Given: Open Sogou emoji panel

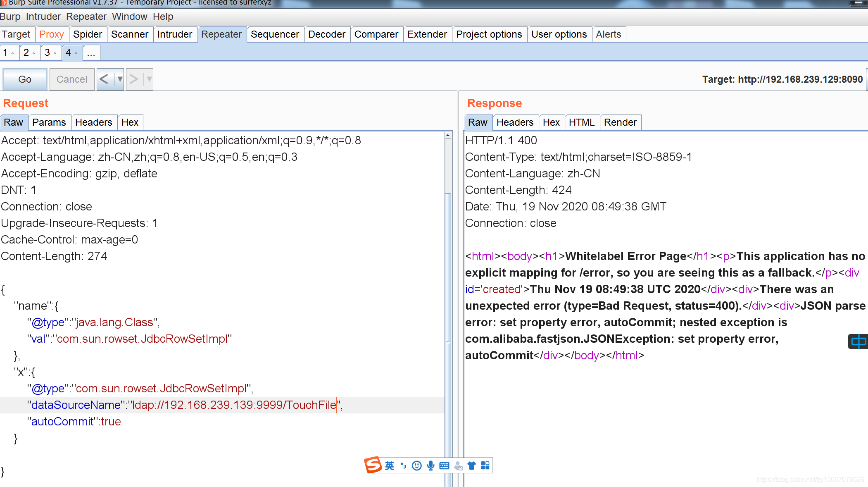Looking at the screenshot, I should (417, 466).
